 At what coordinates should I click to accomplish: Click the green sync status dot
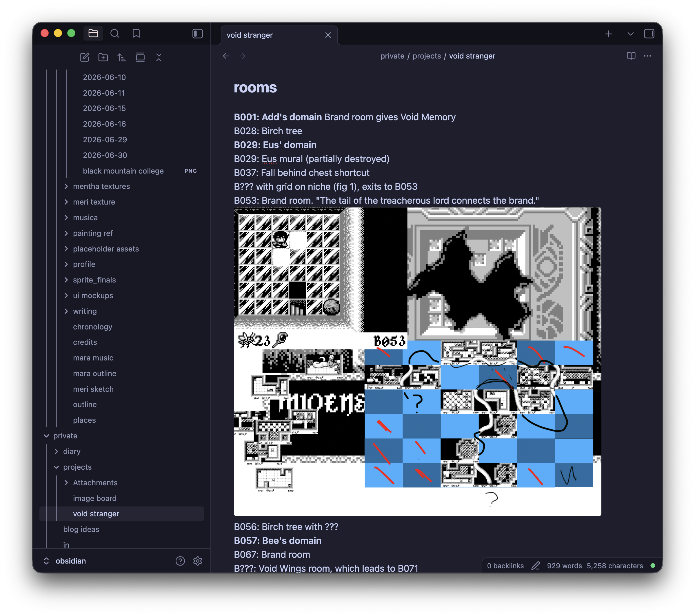coord(653,566)
